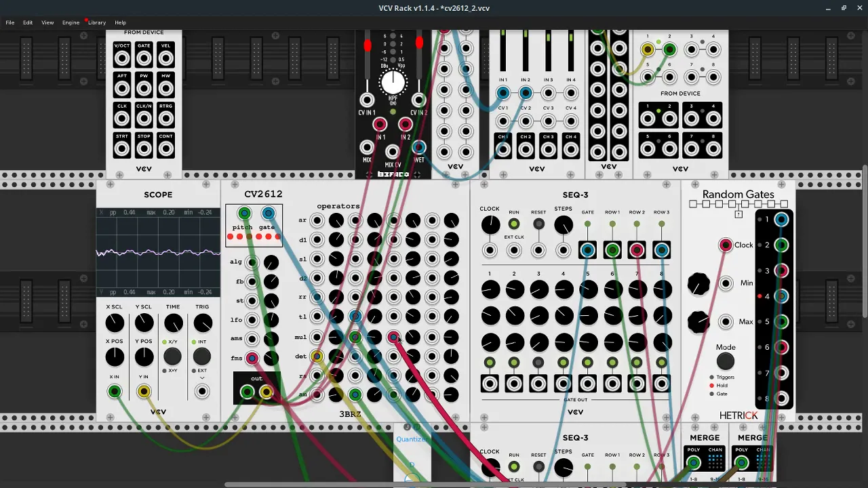Toggle the step 8 gate on upper SEQ-3
The width and height of the screenshot is (868, 488).
661,363
